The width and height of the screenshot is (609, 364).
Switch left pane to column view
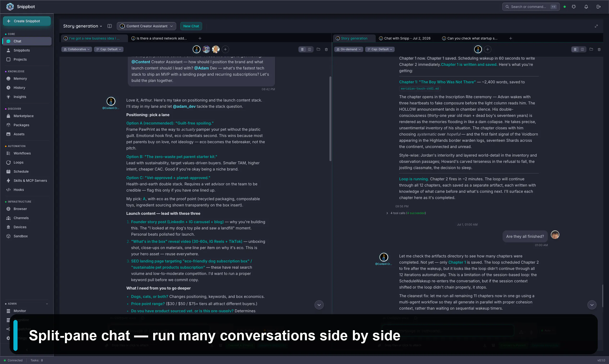(x=309, y=49)
